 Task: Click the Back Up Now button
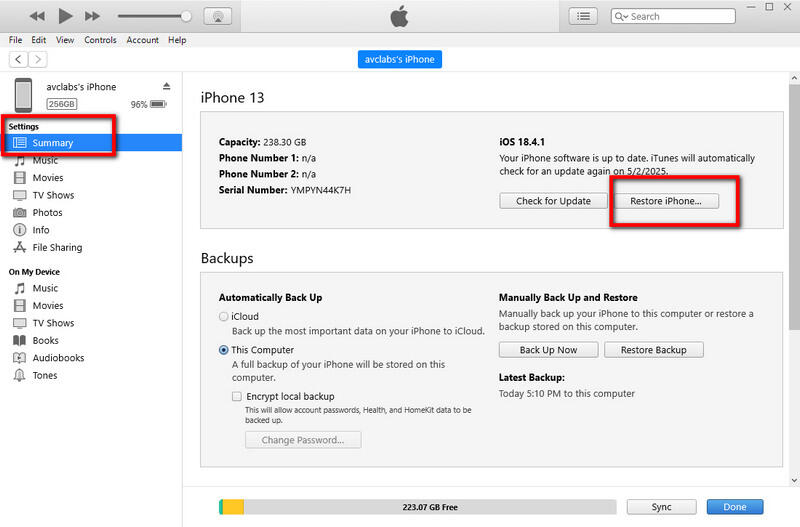point(548,350)
